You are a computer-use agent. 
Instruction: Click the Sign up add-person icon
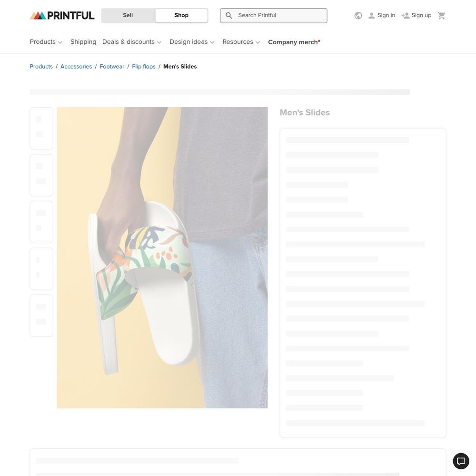(405, 16)
